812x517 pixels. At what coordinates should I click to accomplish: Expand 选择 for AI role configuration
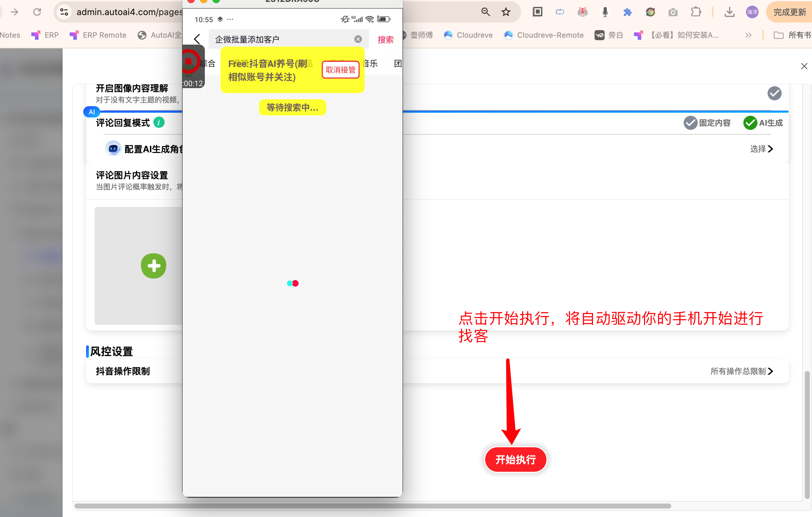[x=761, y=149]
